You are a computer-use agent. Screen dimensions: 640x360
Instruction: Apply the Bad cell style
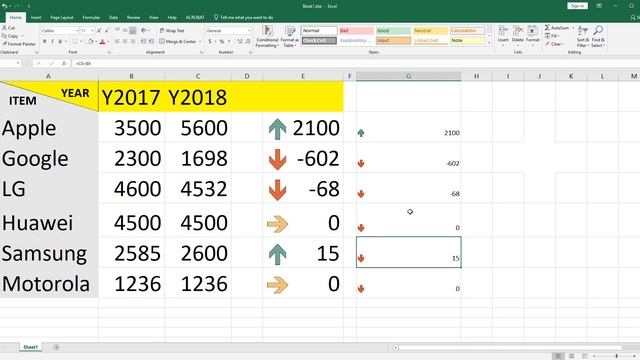click(x=356, y=31)
